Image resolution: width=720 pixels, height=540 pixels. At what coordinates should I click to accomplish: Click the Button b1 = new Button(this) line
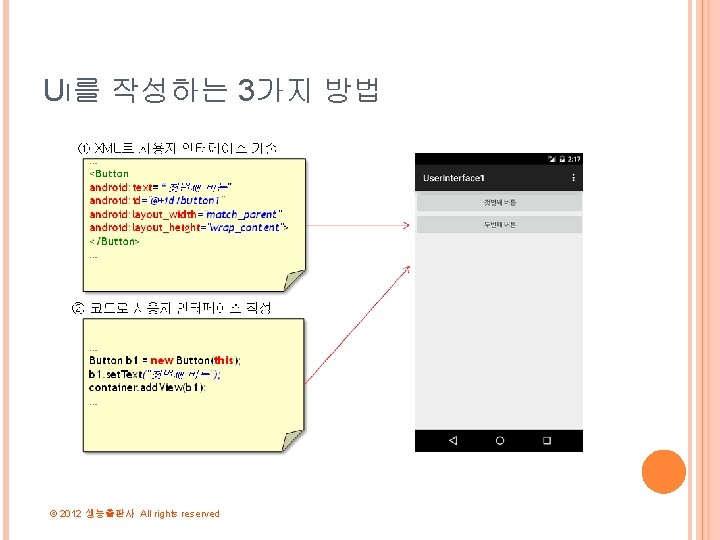click(x=164, y=360)
